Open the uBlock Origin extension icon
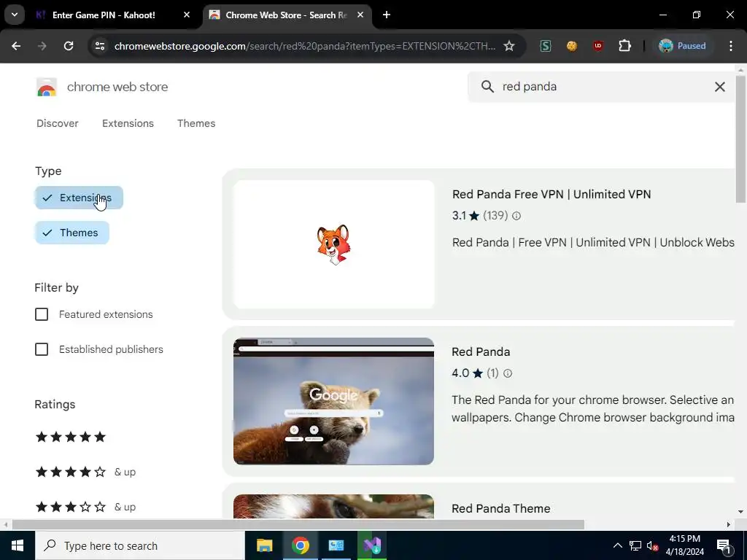Image resolution: width=747 pixels, height=560 pixels. (598, 46)
